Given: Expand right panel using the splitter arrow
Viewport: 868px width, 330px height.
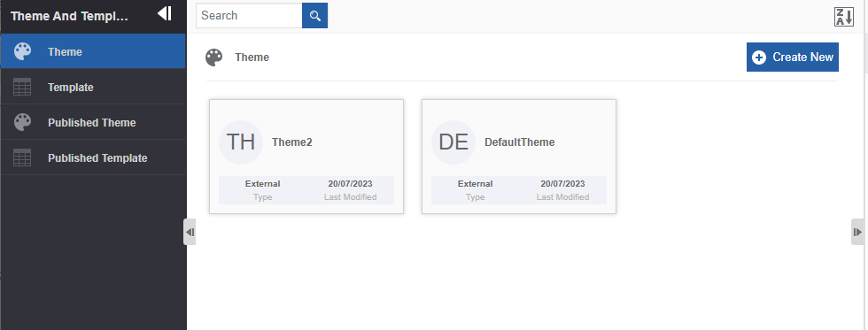Looking at the screenshot, I should click(x=857, y=232).
